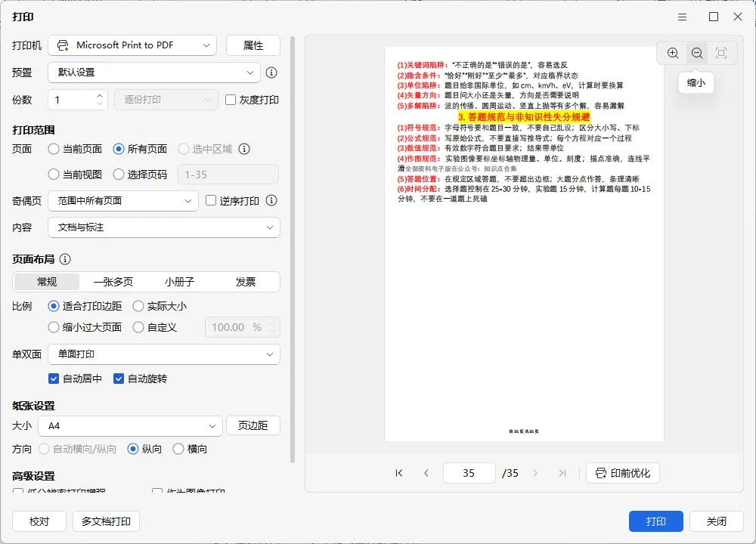The width and height of the screenshot is (756, 544).
Task: Fit preview page to window
Action: pyautogui.click(x=720, y=53)
